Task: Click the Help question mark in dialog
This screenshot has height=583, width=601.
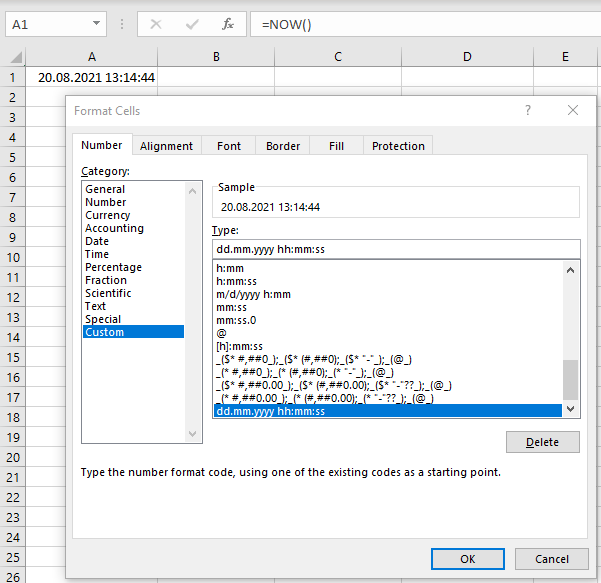Action: 528,111
